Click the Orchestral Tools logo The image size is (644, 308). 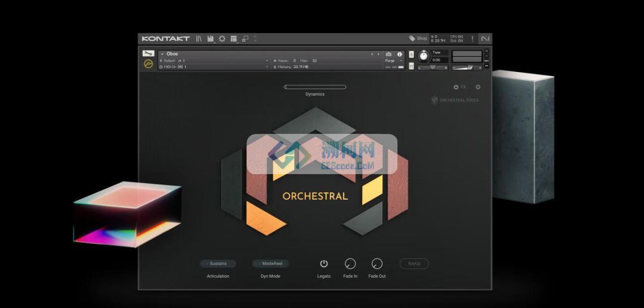pyautogui.click(x=455, y=100)
